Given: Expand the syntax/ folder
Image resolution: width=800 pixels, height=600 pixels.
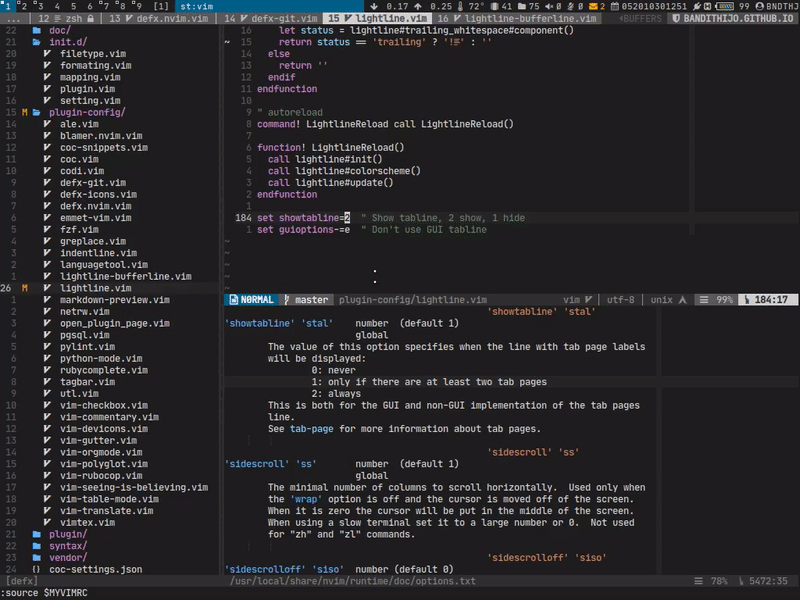Looking at the screenshot, I should pyautogui.click(x=67, y=546).
